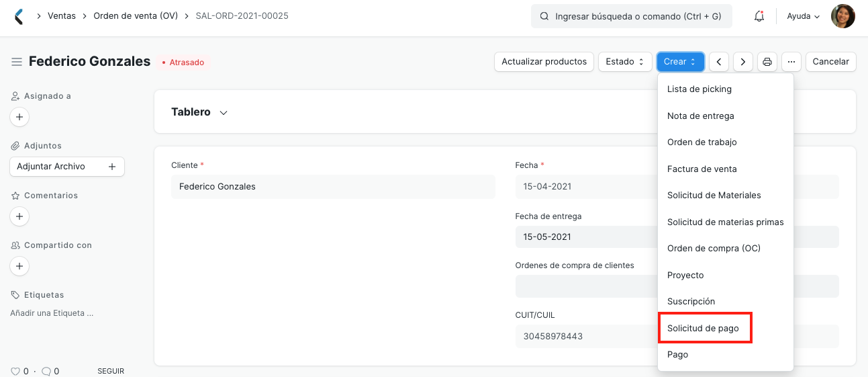Screen dimensions: 868x377
Task: Click the comment bubble count icon
Action: point(46,371)
